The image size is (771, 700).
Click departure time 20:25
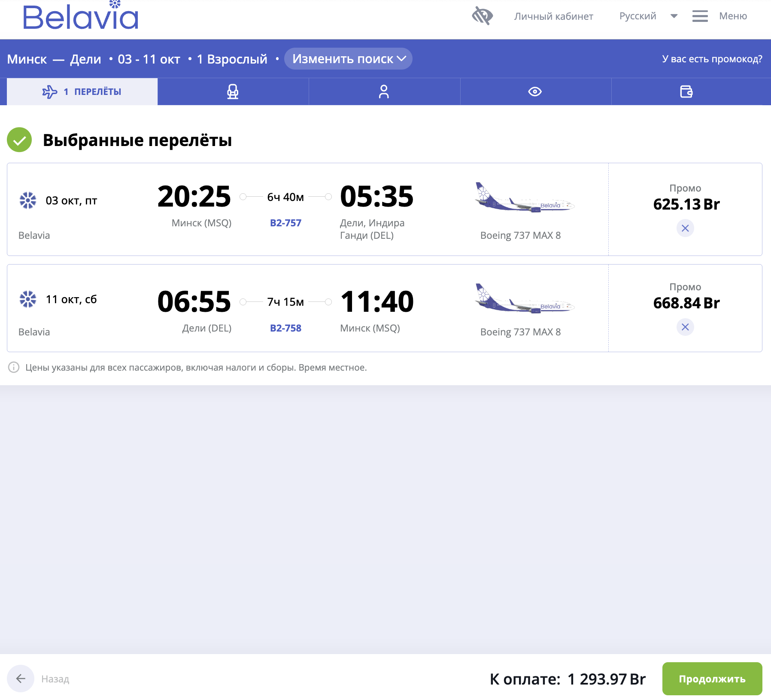(x=194, y=197)
